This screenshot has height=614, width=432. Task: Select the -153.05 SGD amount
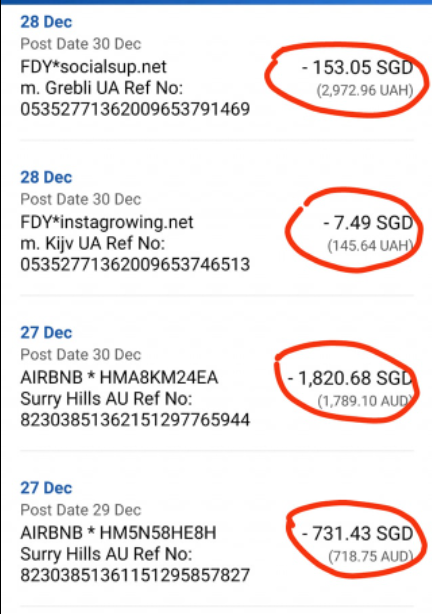click(x=357, y=67)
